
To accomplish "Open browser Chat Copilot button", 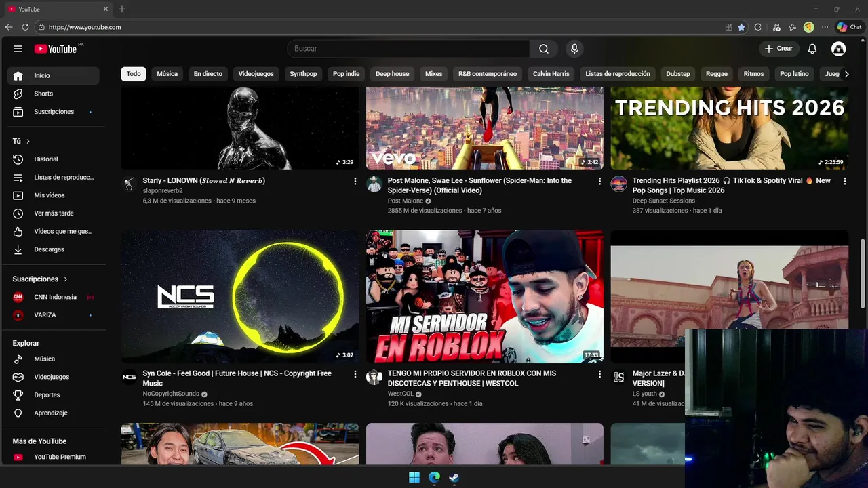I will (849, 27).
